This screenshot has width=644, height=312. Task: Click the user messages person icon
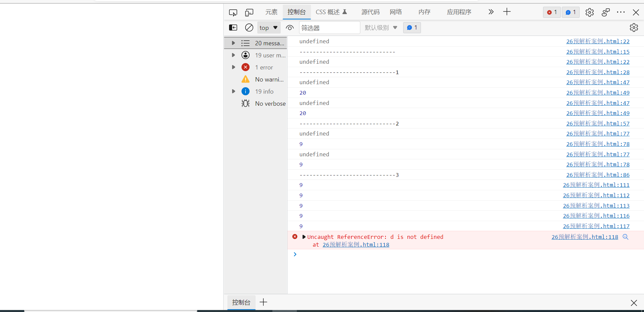pyautogui.click(x=246, y=55)
